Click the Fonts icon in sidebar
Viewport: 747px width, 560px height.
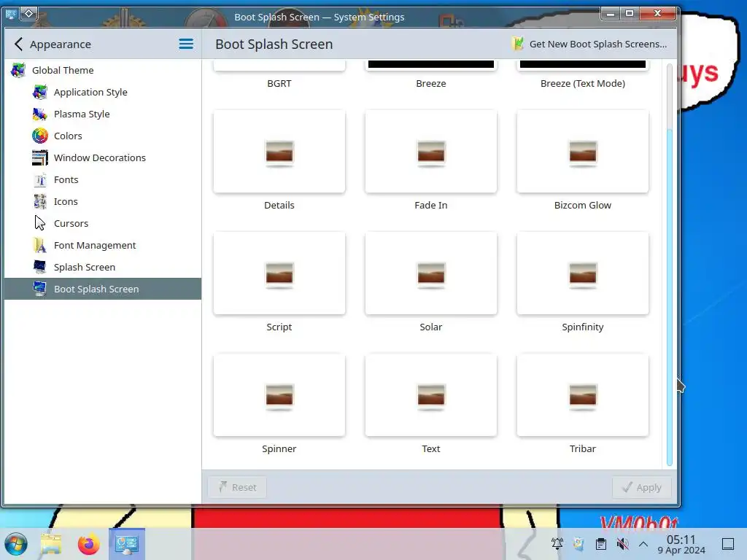40,179
